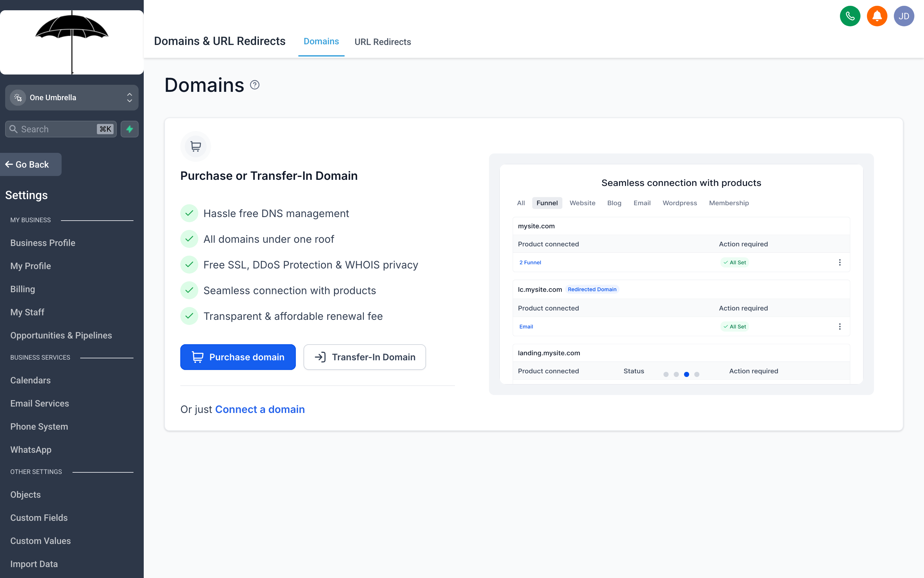The height and width of the screenshot is (578, 924).
Task: Select the Email product filter tab
Action: 642,203
